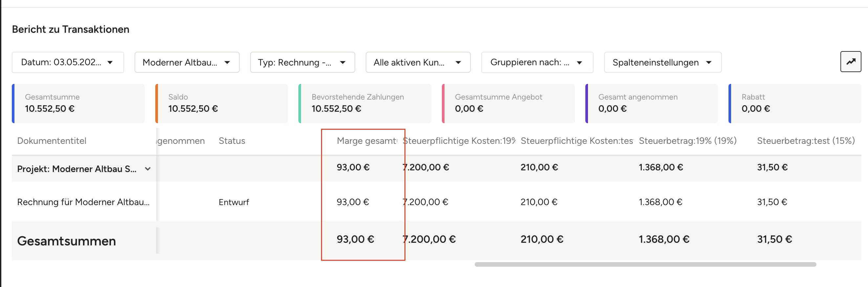Open the Gruppieren nach dropdown
868x287 pixels.
[x=537, y=62]
